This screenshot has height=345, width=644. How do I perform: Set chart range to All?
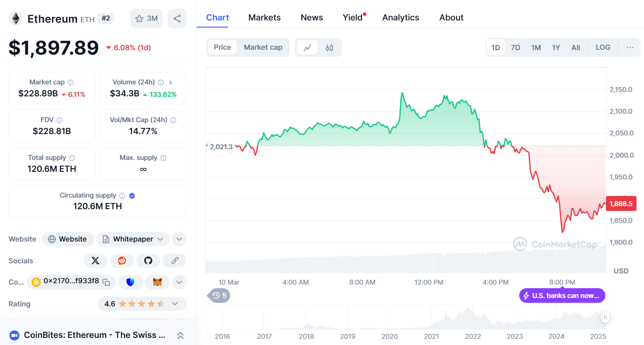tap(576, 48)
